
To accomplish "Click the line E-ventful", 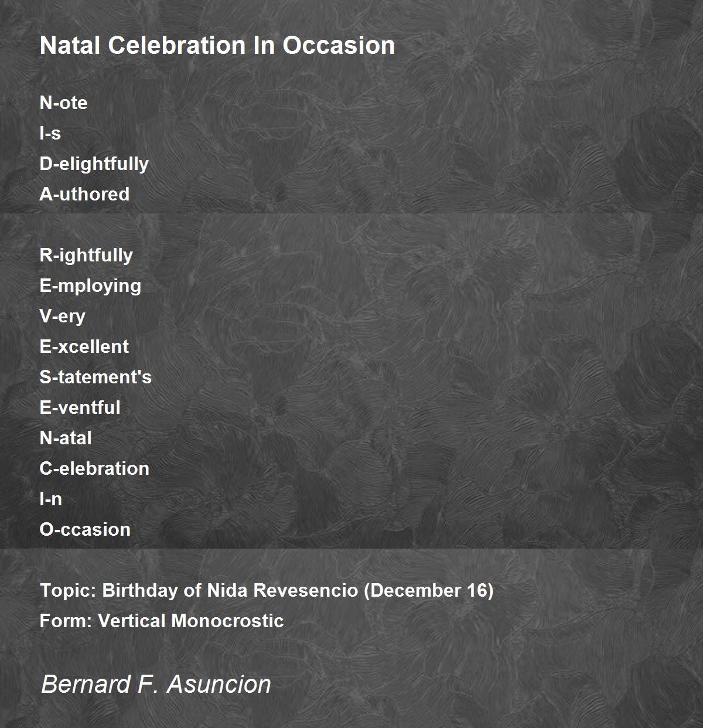I will coord(80,407).
